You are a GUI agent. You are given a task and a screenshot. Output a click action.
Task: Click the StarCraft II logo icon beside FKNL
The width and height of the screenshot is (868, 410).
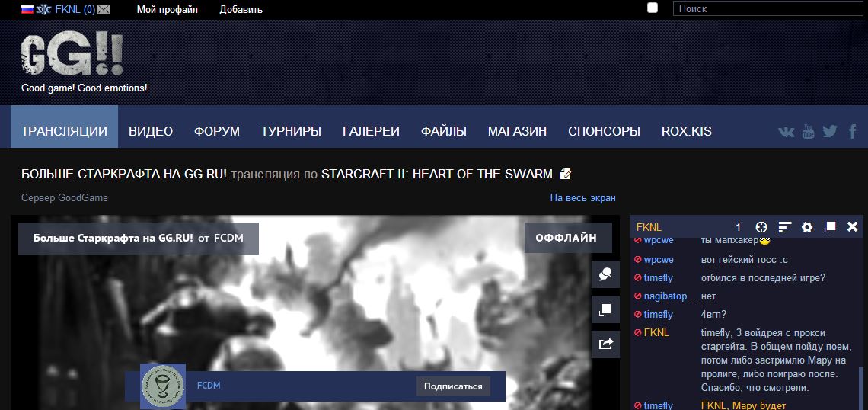pos(43,9)
